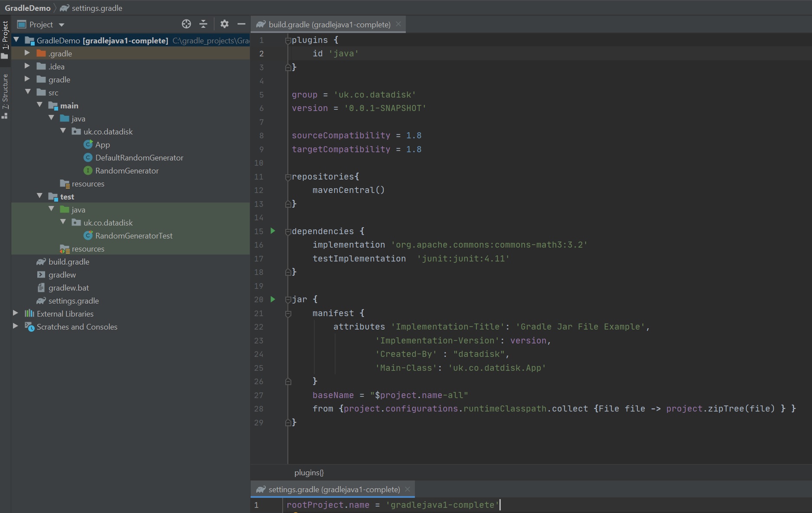Screen dimensions: 812x513
Task: Close the build.gradle editor tab
Action: pos(398,24)
